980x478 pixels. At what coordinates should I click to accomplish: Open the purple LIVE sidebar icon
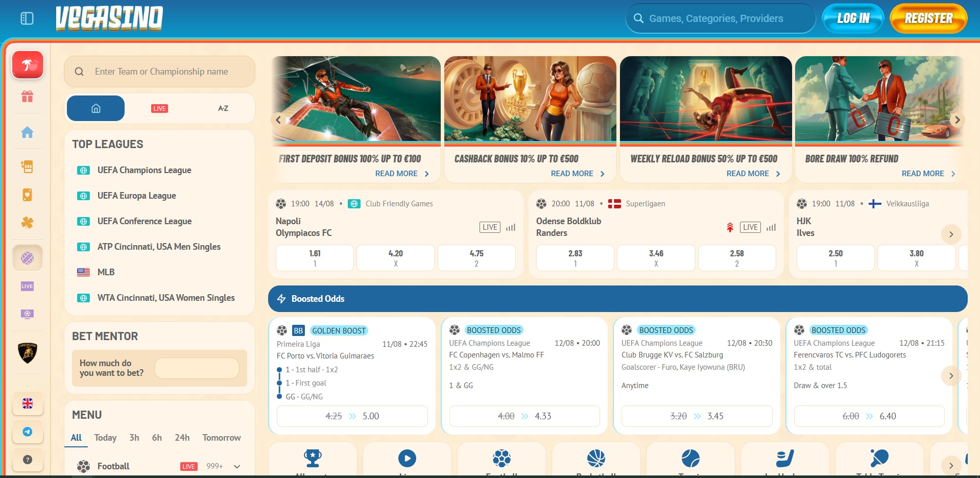click(28, 286)
